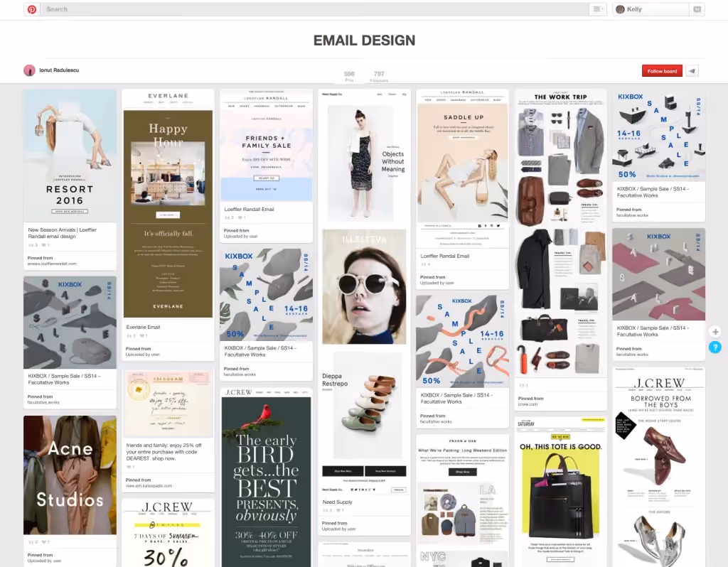Open the Oh, This Tote Is Good pin
728x567 pixels.
560,492
